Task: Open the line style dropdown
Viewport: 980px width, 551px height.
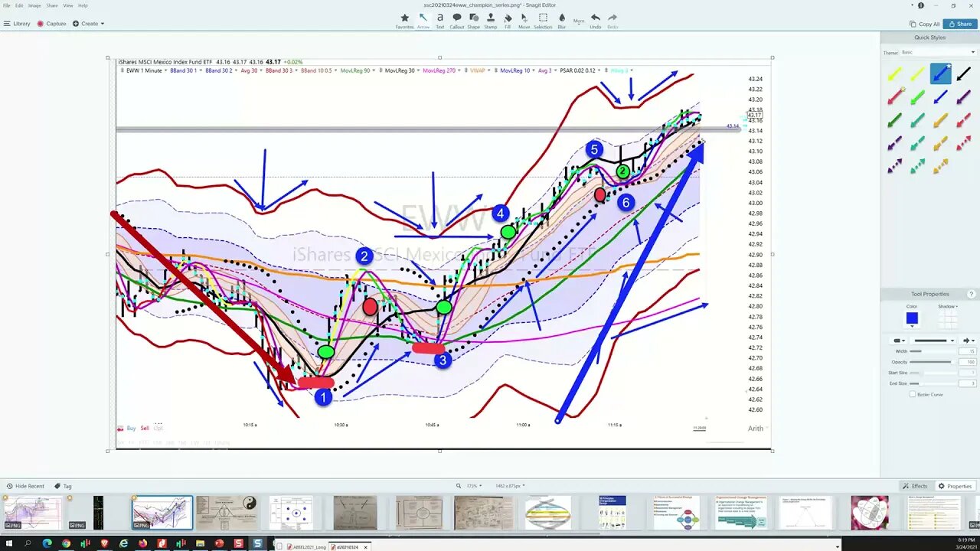Action: (x=934, y=341)
